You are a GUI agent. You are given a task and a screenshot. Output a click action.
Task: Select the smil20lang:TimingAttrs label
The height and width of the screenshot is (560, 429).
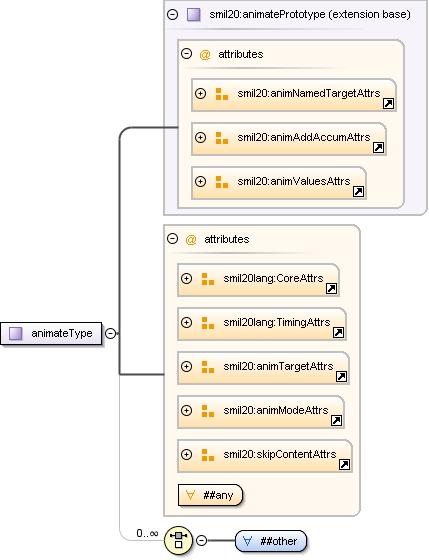coord(277,322)
